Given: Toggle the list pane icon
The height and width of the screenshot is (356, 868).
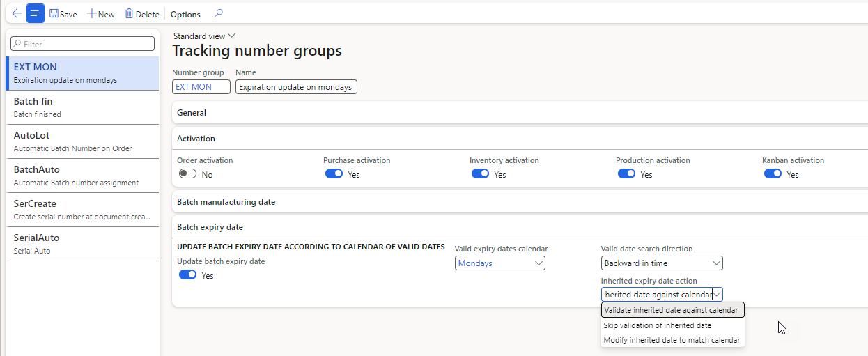Looking at the screenshot, I should (x=36, y=14).
